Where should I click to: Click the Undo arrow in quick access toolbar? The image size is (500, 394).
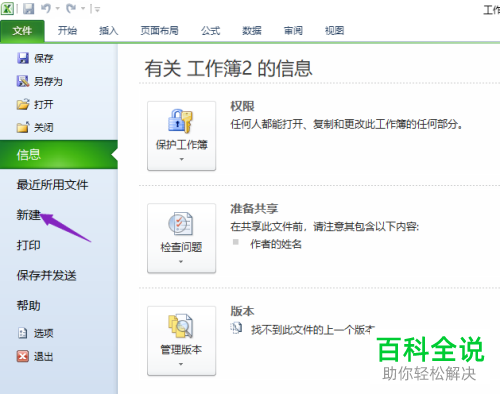(x=46, y=8)
